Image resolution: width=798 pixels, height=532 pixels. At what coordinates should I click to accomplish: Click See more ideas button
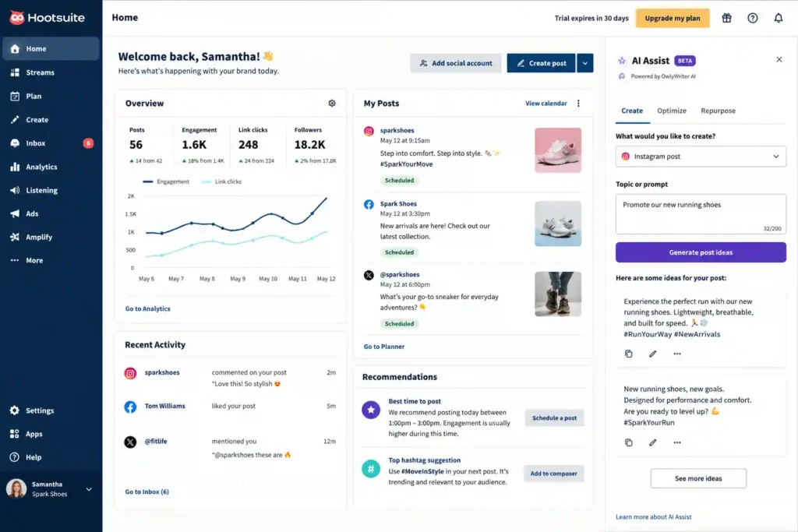pos(698,478)
